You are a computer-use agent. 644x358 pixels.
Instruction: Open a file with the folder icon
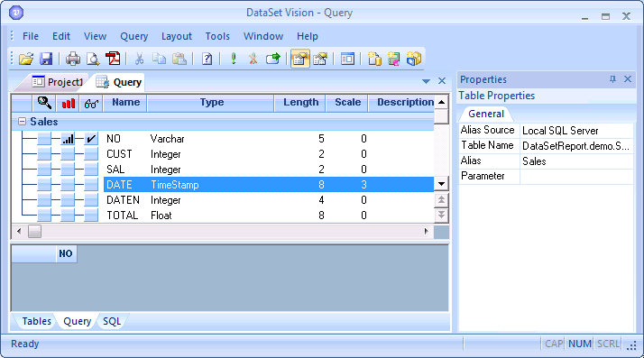click(26, 59)
